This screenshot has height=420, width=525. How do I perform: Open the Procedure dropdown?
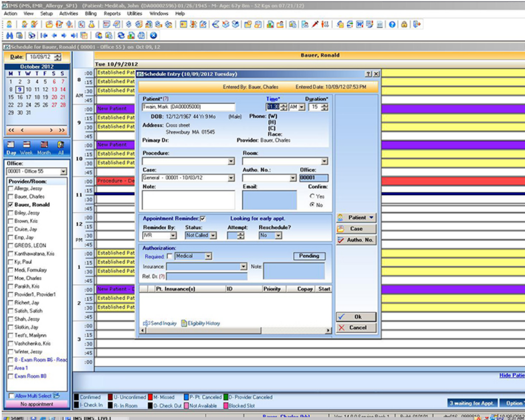(231, 161)
